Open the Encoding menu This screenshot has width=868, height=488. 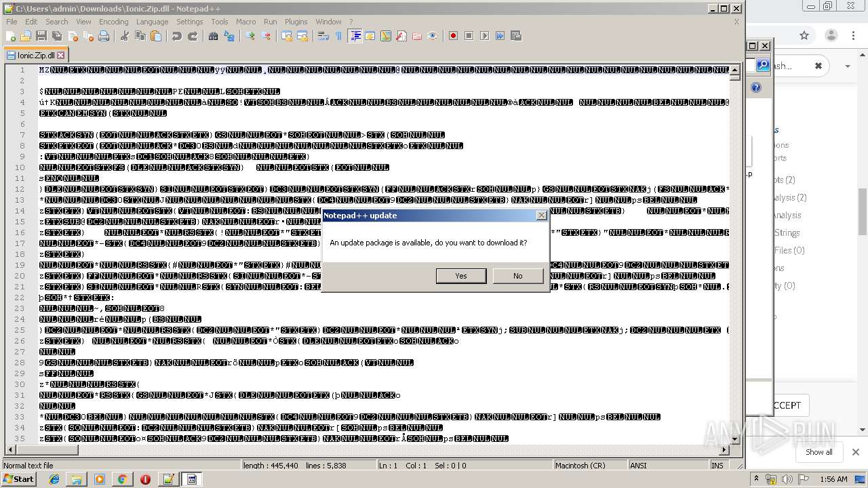coord(113,22)
